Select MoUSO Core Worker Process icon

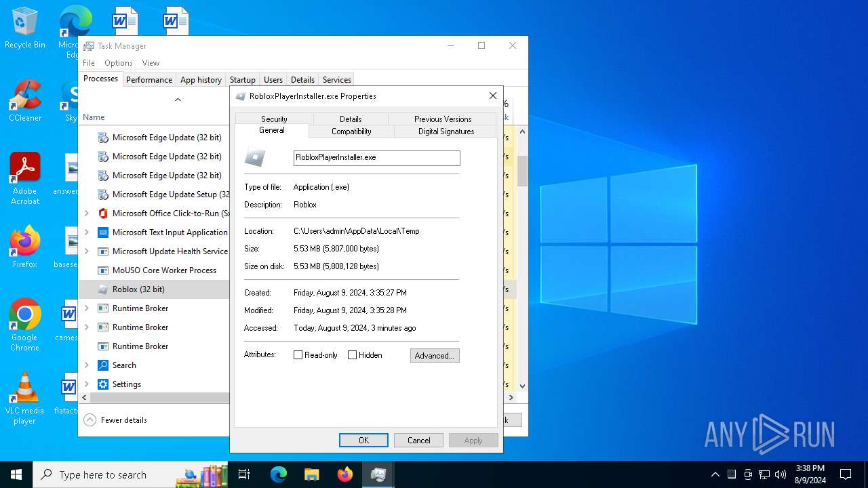click(103, 270)
